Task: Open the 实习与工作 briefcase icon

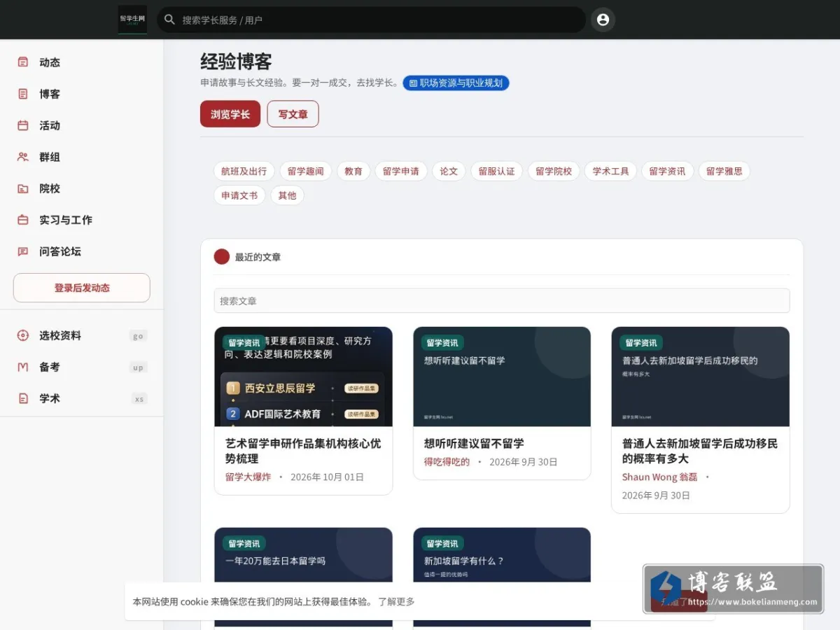Action: click(x=23, y=220)
